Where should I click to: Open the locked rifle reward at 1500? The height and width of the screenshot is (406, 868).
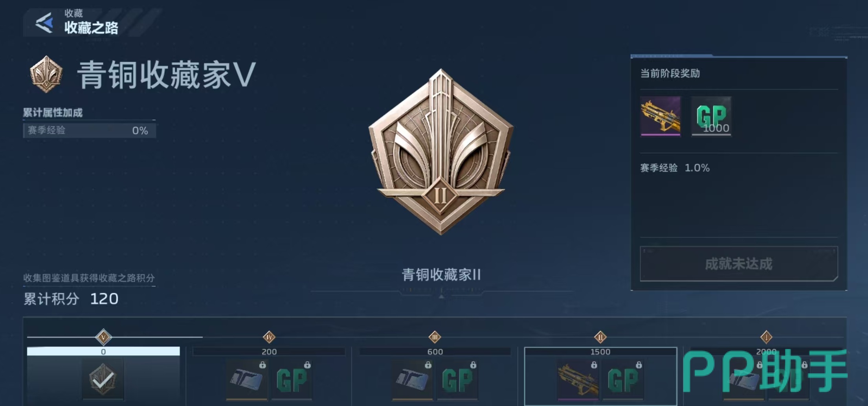click(x=578, y=380)
